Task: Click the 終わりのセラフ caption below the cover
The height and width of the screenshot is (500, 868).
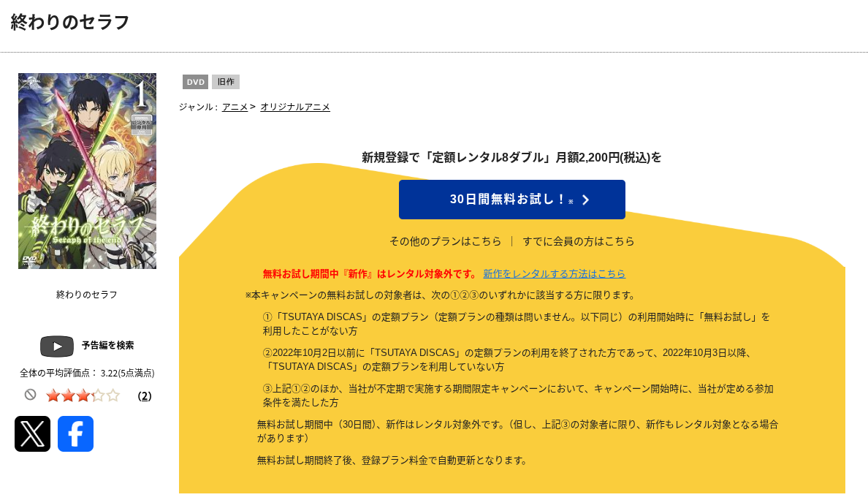Action: [x=87, y=295]
